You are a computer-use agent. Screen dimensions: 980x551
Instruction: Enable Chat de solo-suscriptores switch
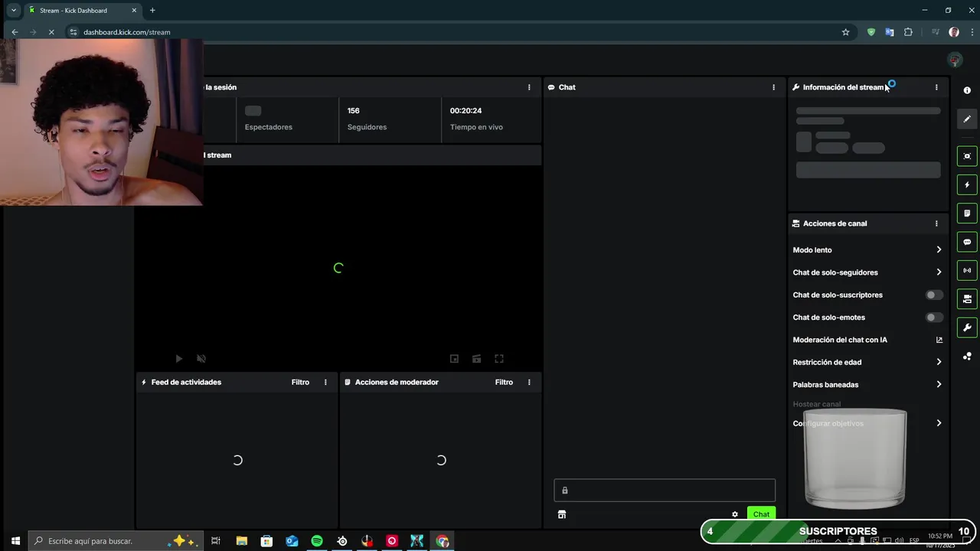point(933,295)
